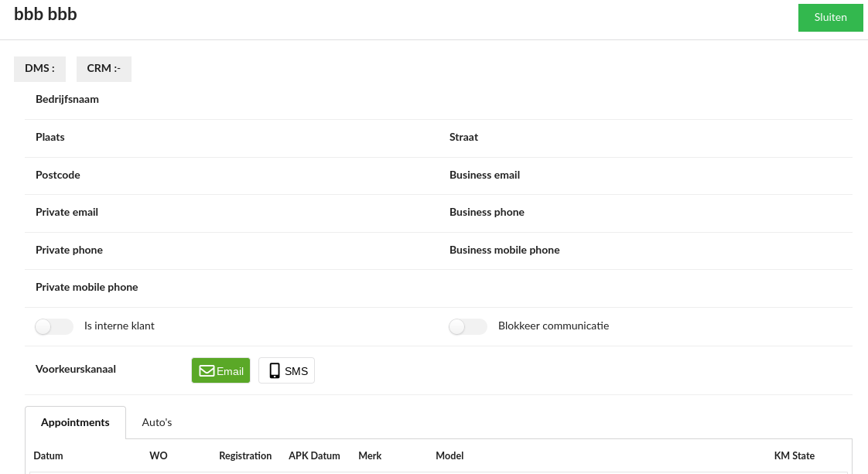Click the Datum column header
868x474 pixels.
48,455
